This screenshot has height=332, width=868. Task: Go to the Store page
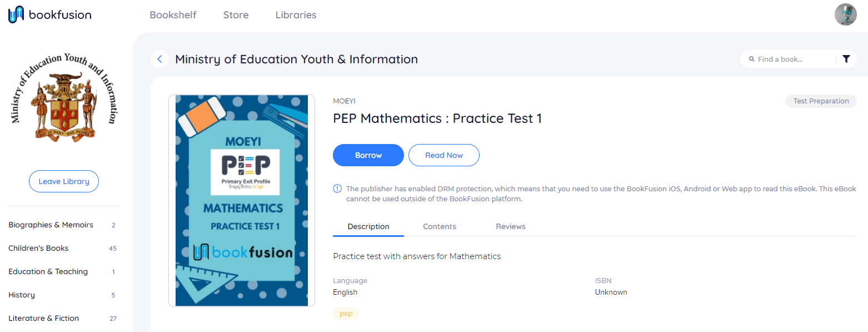[236, 15]
